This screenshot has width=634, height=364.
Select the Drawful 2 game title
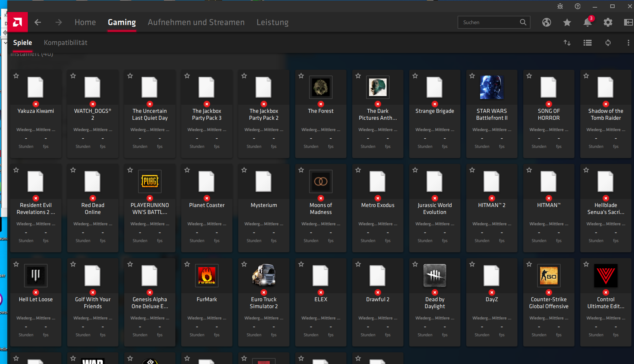[x=378, y=299]
